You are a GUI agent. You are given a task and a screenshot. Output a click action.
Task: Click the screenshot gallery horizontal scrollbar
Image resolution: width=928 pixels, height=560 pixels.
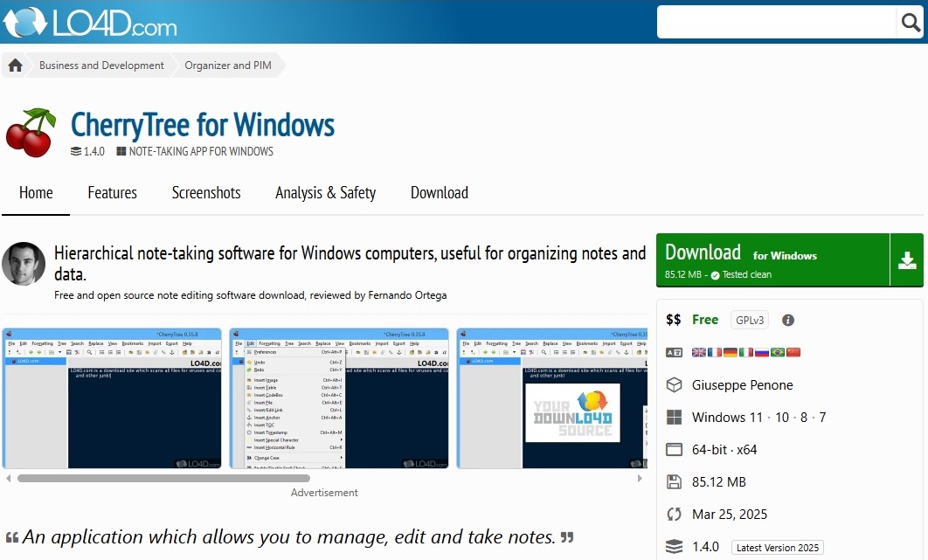[x=163, y=479]
